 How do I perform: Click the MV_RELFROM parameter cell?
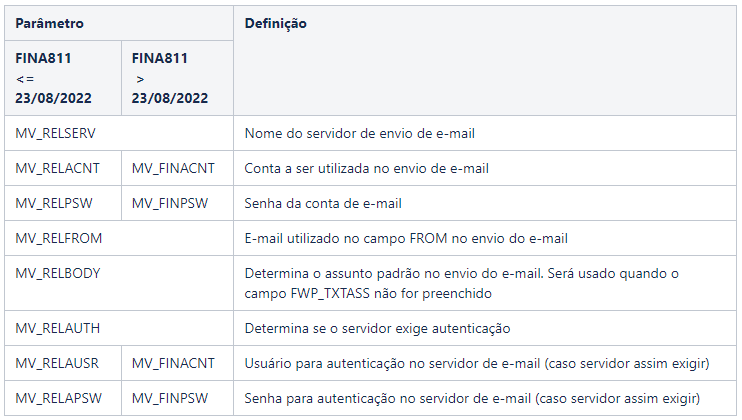[x=119, y=238]
